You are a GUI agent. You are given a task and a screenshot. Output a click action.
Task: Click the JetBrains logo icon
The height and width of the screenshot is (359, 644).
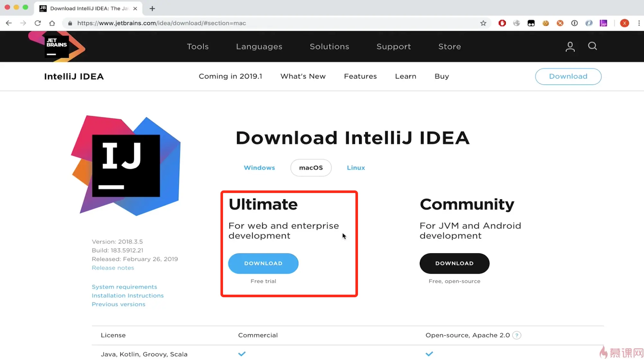pos(57,46)
